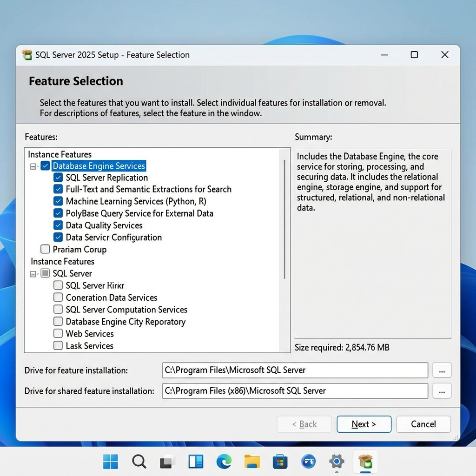Screen dimensions: 476x476
Task: Check SQL Server Rirkr checkbox
Action: coord(58,285)
